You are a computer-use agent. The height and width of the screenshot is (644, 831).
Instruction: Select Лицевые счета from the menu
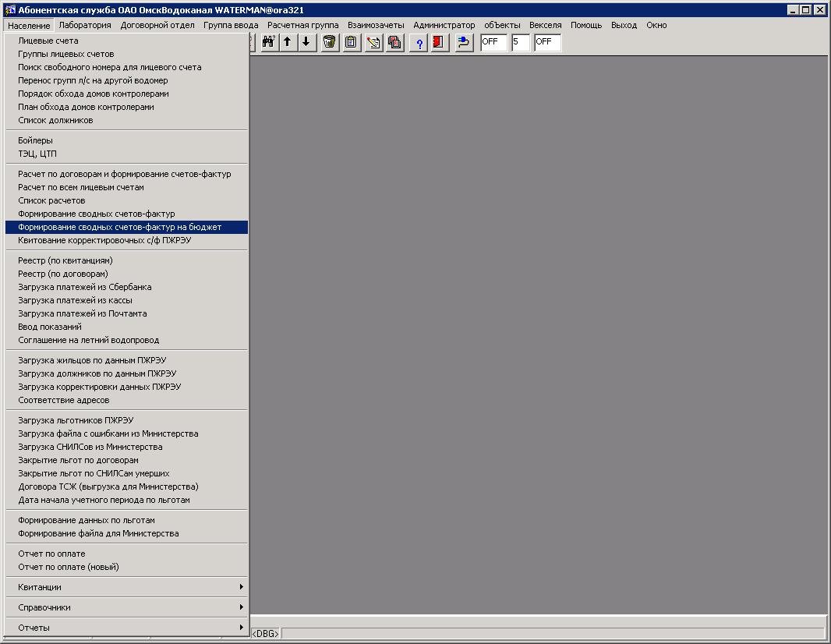coord(48,41)
